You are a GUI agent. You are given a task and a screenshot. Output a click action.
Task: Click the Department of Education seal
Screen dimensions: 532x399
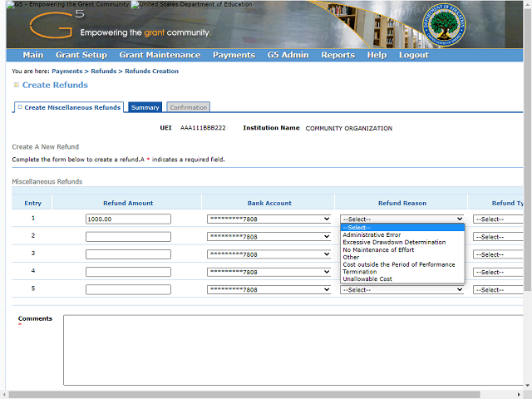point(446,24)
